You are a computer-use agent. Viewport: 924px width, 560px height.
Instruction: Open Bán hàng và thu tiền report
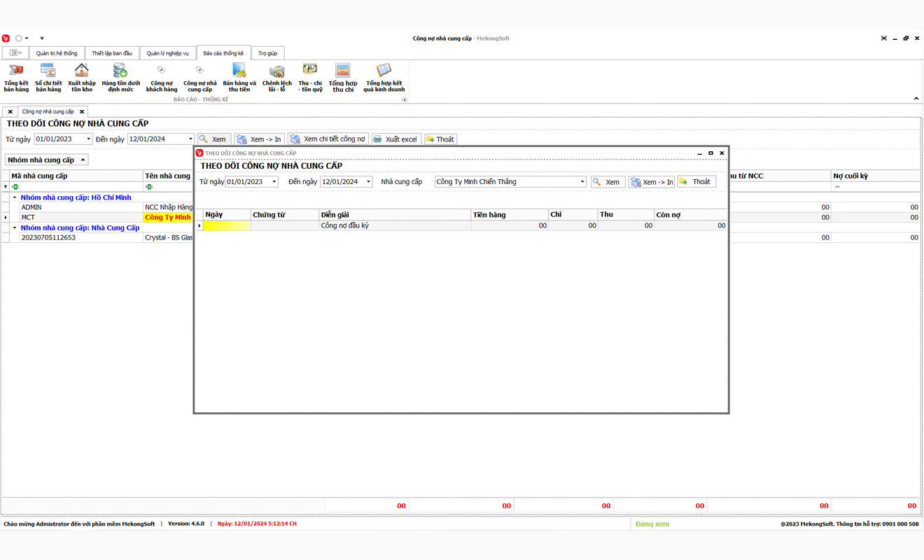(x=239, y=78)
